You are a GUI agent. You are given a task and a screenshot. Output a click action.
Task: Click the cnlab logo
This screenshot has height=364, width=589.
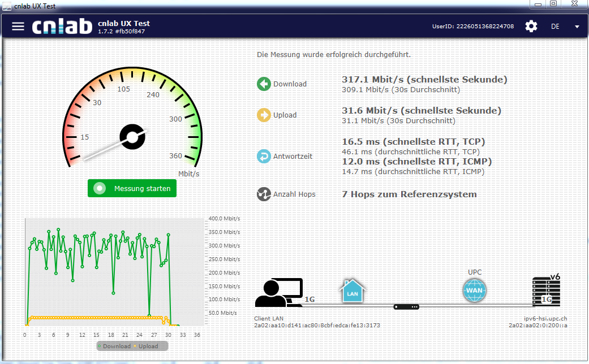62,27
